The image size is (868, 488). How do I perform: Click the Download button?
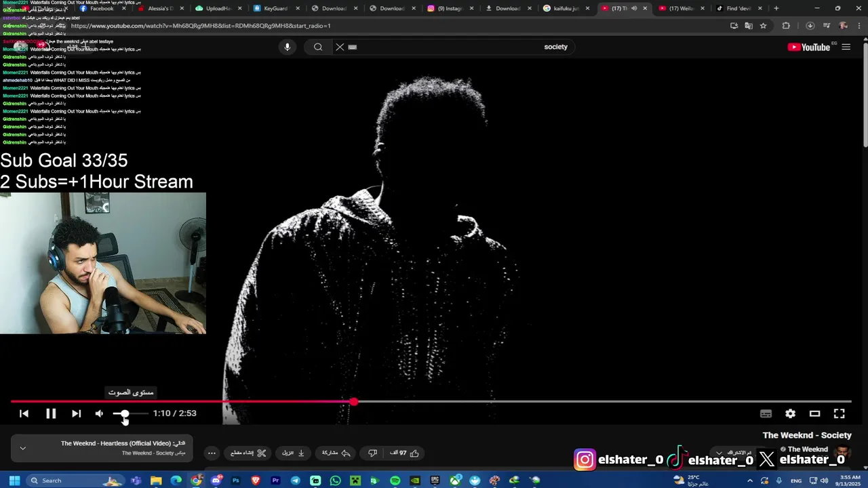click(293, 453)
